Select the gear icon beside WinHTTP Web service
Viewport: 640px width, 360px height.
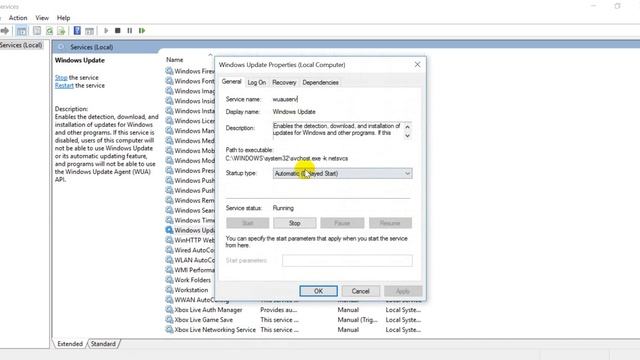[x=169, y=240]
